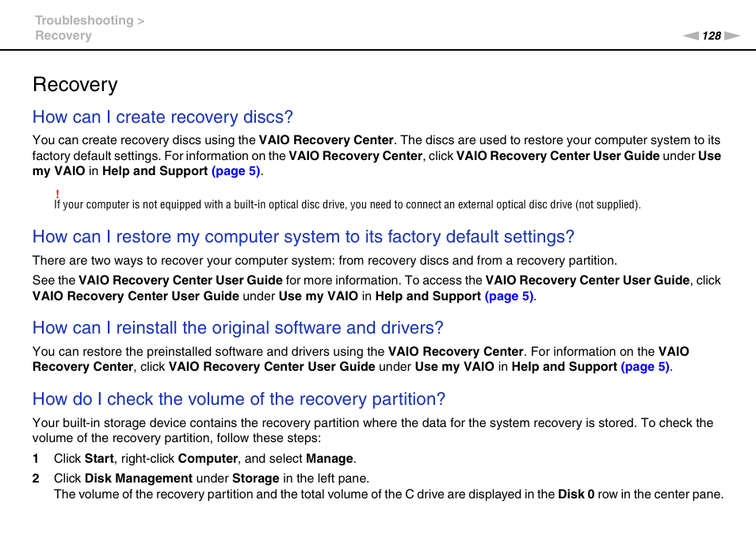The height and width of the screenshot is (534, 756).
Task: Select heading "How can I restore my computer system to its factory default settings?"
Action: (304, 237)
